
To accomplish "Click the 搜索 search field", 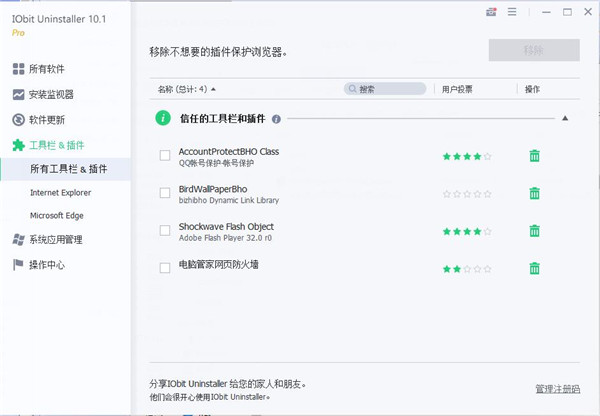I will (385, 89).
